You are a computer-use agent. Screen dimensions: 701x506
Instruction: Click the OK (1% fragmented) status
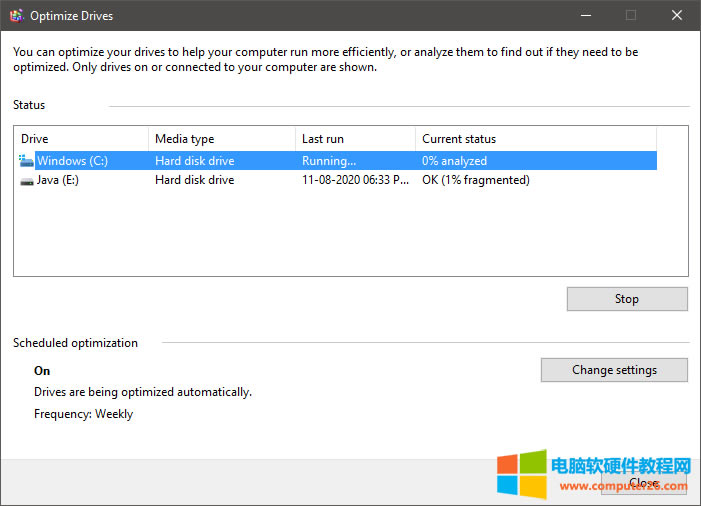coord(475,181)
